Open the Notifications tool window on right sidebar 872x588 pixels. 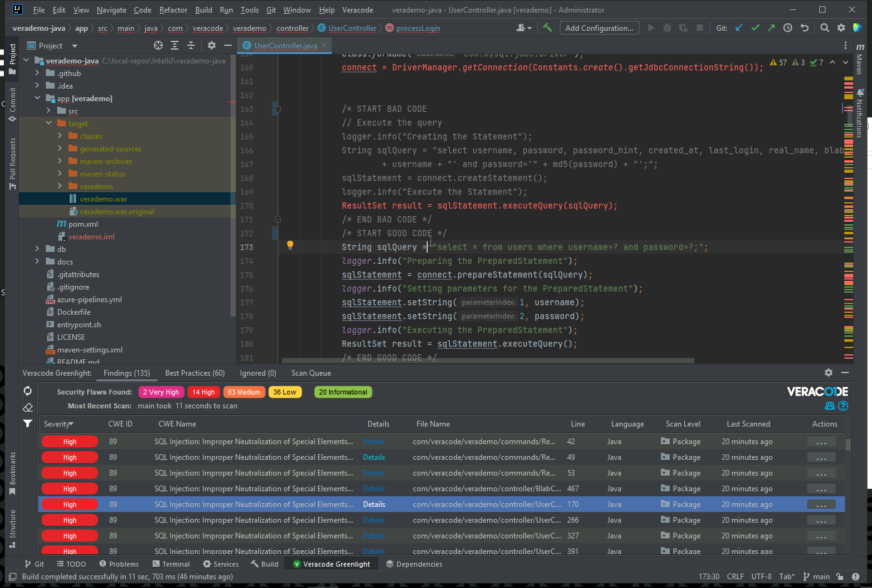860,113
